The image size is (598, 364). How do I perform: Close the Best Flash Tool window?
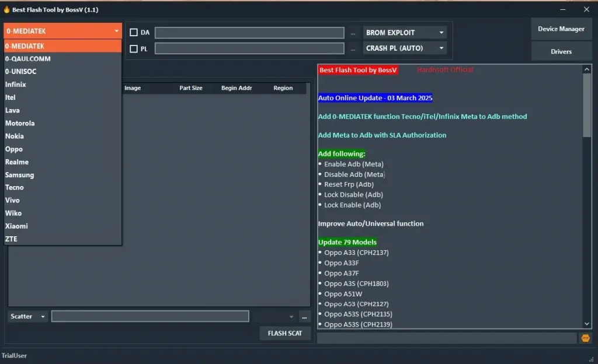click(x=586, y=9)
